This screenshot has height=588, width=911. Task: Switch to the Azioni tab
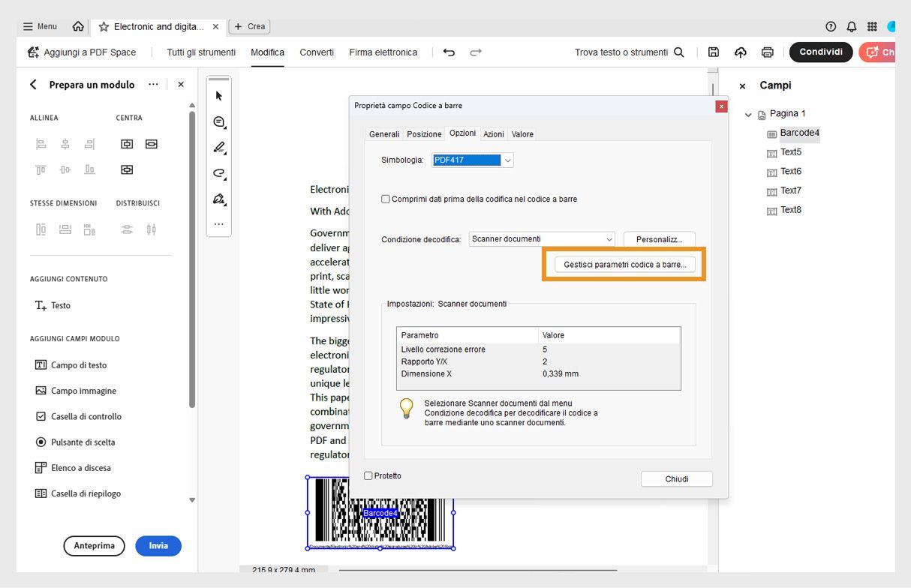[493, 134]
